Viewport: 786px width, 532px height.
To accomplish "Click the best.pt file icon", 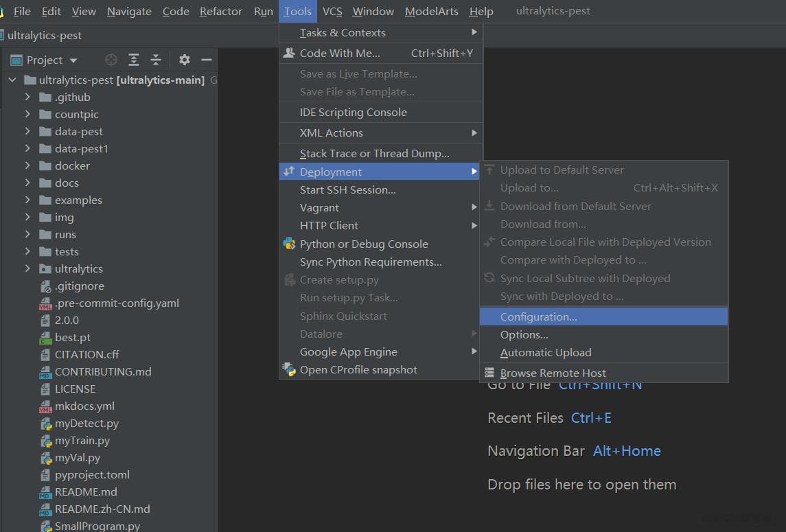I will coord(45,338).
